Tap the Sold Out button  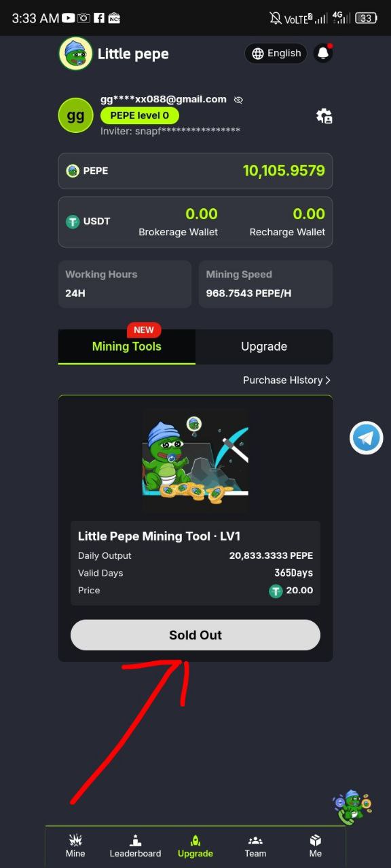pyautogui.click(x=195, y=635)
